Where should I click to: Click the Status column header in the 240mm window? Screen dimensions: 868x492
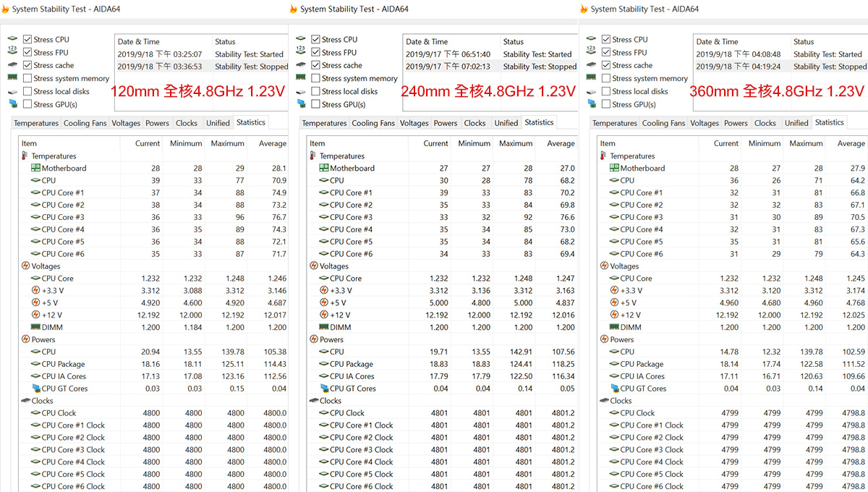click(538, 41)
